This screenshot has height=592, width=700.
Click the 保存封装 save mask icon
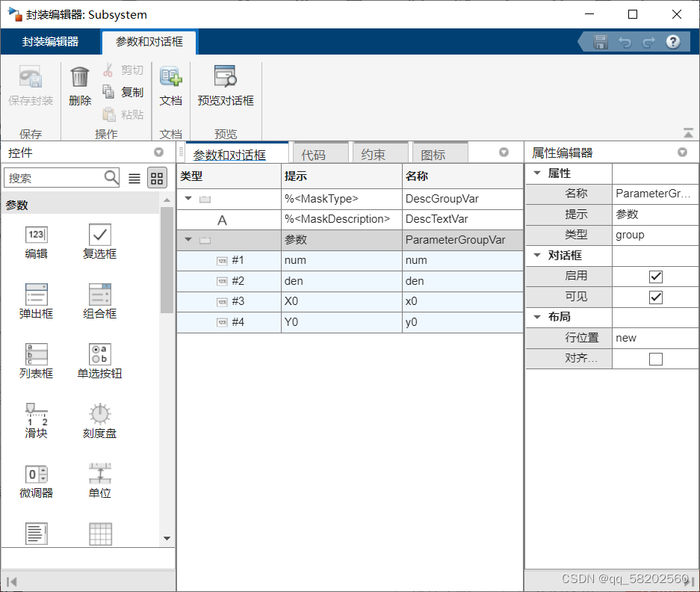coord(31,77)
